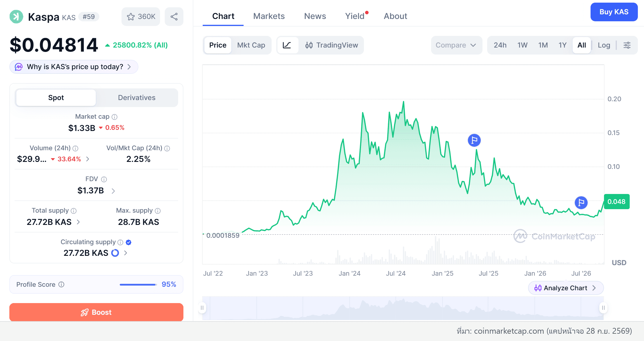Viewport: 644px width, 341px height.
Task: Select Price chart mode
Action: pos(218,45)
